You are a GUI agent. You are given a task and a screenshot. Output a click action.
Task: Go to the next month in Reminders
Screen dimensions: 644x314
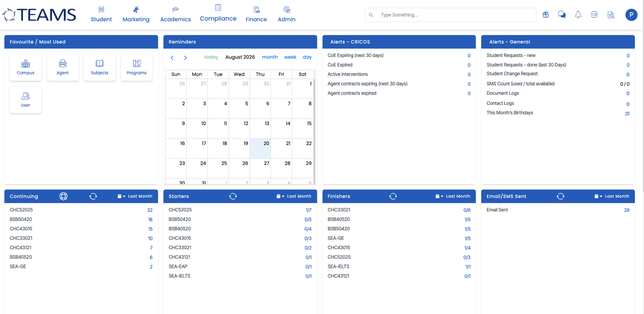(185, 57)
